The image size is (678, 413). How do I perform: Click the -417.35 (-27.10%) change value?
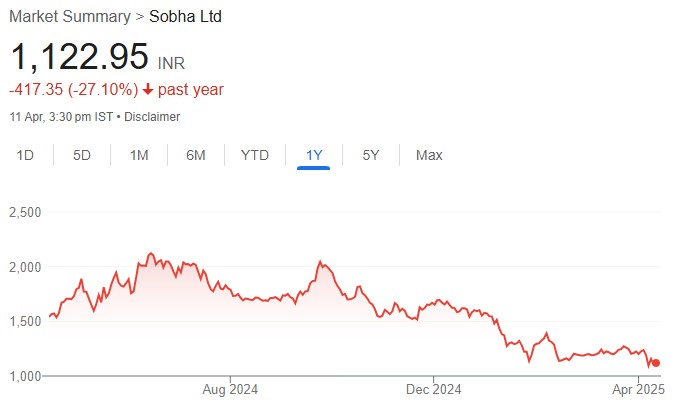click(73, 90)
